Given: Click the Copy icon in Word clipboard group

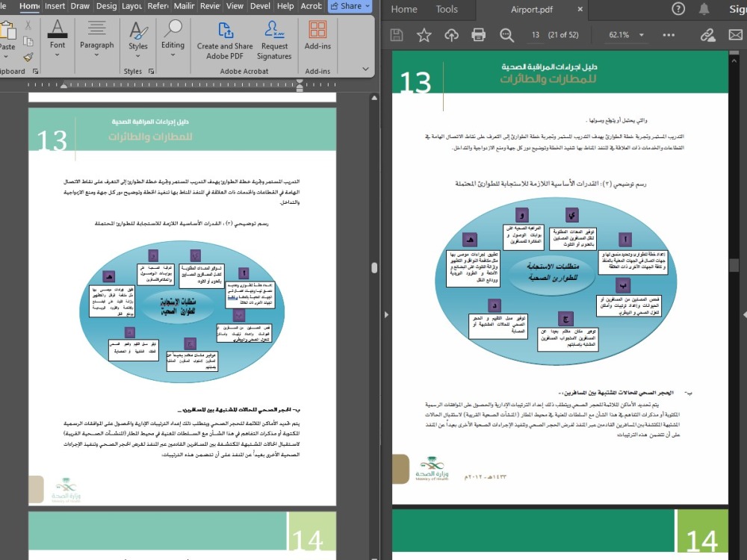Looking at the screenshot, I should click(x=28, y=41).
